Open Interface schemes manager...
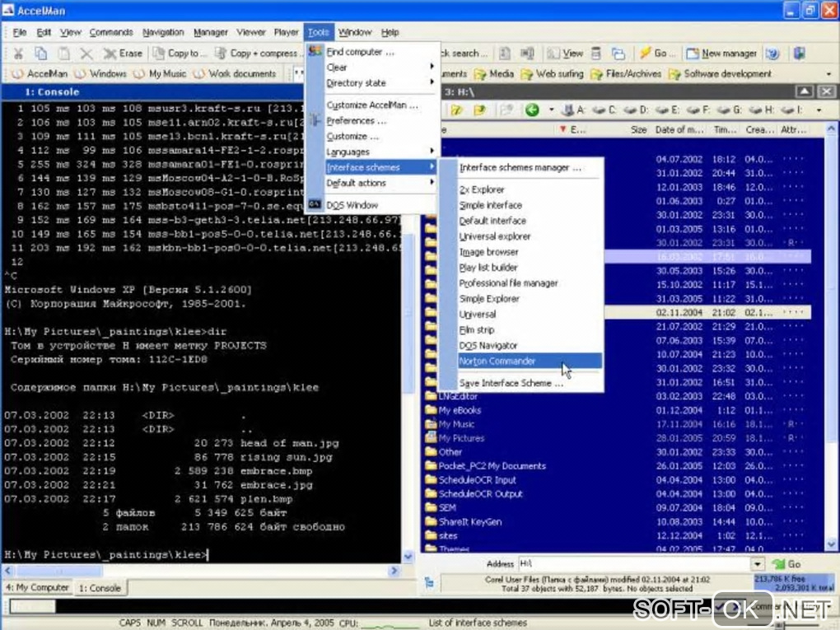 (520, 168)
